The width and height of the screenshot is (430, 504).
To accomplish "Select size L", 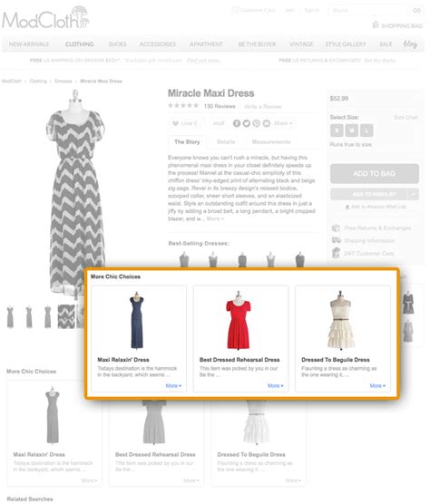I will click(366, 131).
